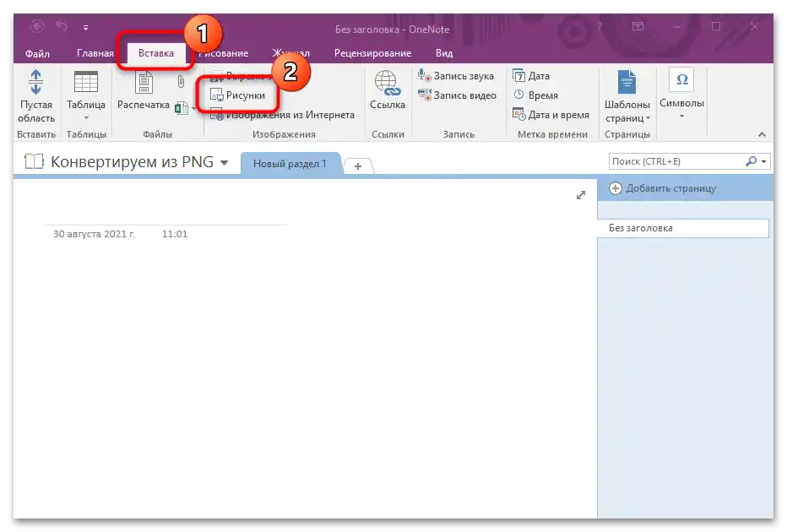
Task: Click the notebook icon beside Конвертируем из PNG
Action: 34,161
